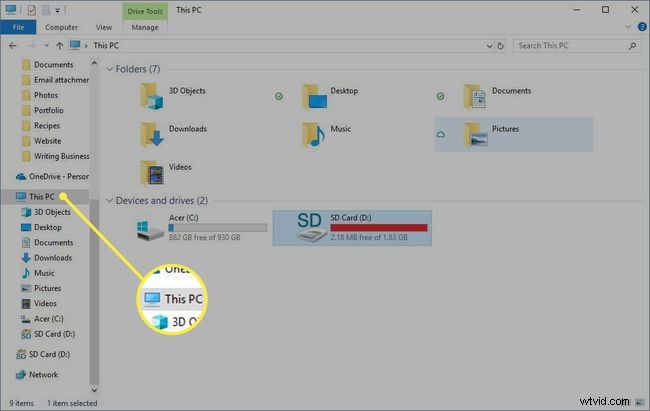The height and width of the screenshot is (411, 650).
Task: Select Music in navigation pane
Action: (x=38, y=273)
